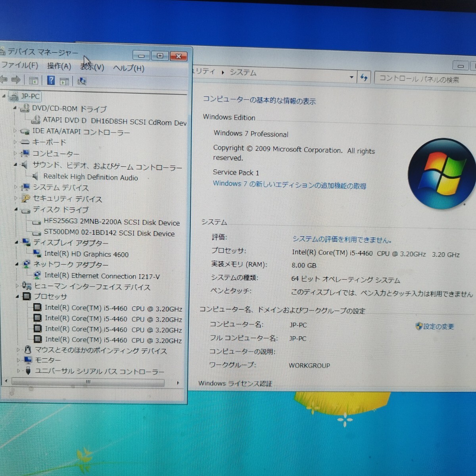This screenshot has height=476, width=476.
Task: Select Intel(R) HD Graphics 4600 entry
Action: (x=86, y=254)
